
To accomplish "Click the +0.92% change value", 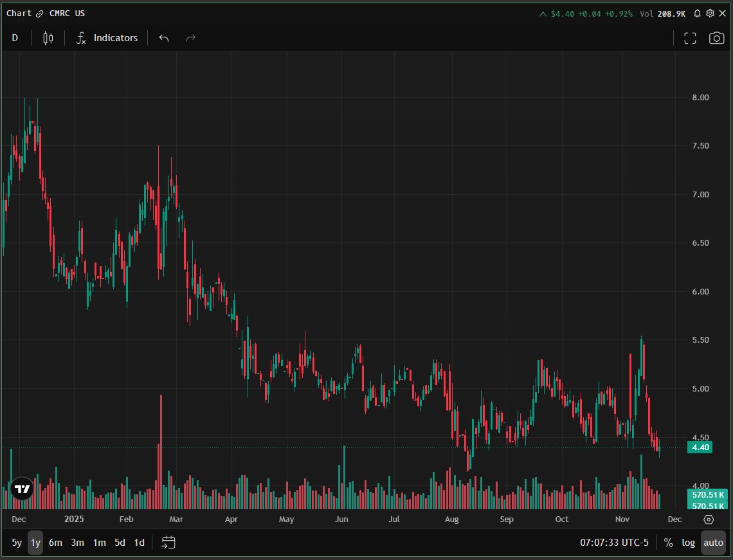I will [619, 14].
